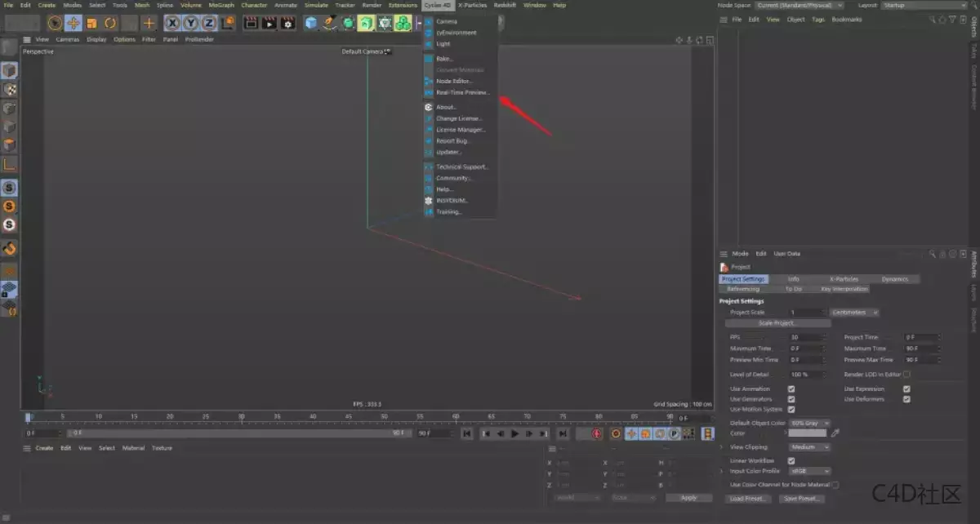Select the Rotate tool in the toolbar
The image size is (980, 524).
(x=109, y=22)
